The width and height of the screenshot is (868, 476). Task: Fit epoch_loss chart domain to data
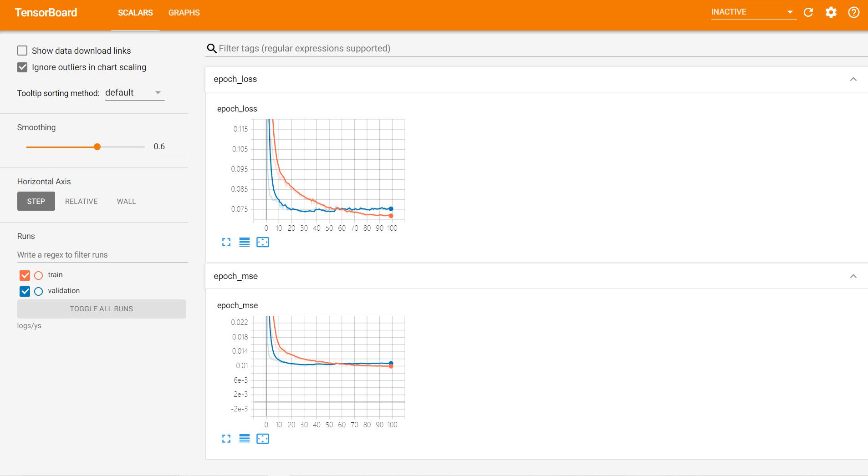point(263,242)
